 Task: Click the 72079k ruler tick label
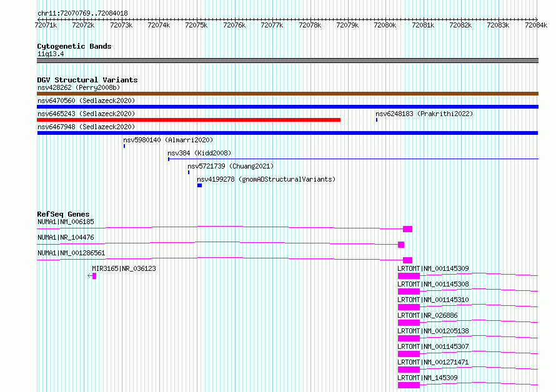347,25
